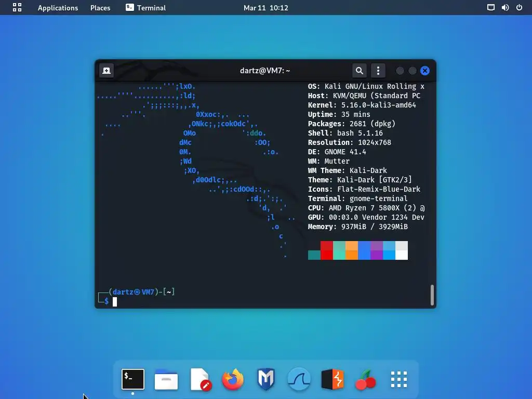Viewport: 532px width, 399px height.
Task: Click the dark blue color block
Action: 364,250
